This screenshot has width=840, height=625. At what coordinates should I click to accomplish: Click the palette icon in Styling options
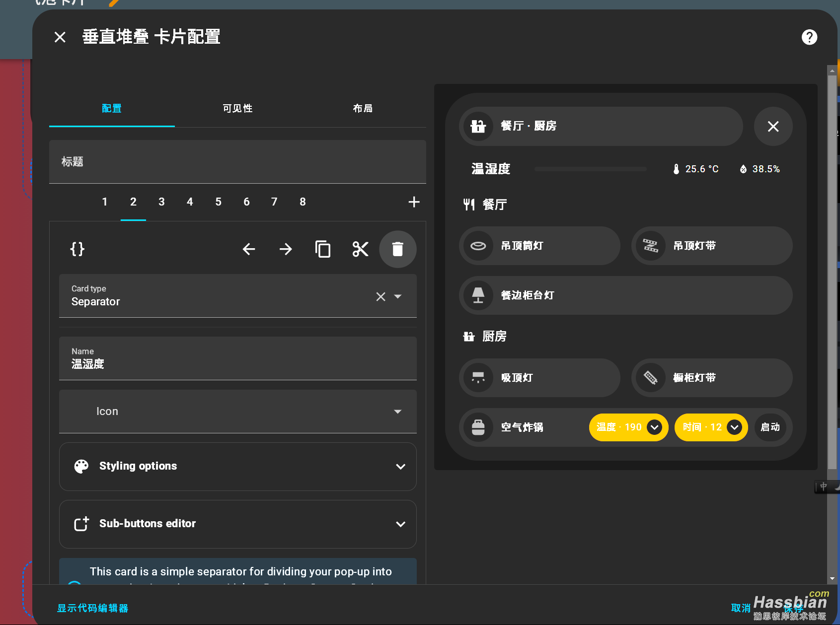pyautogui.click(x=81, y=466)
